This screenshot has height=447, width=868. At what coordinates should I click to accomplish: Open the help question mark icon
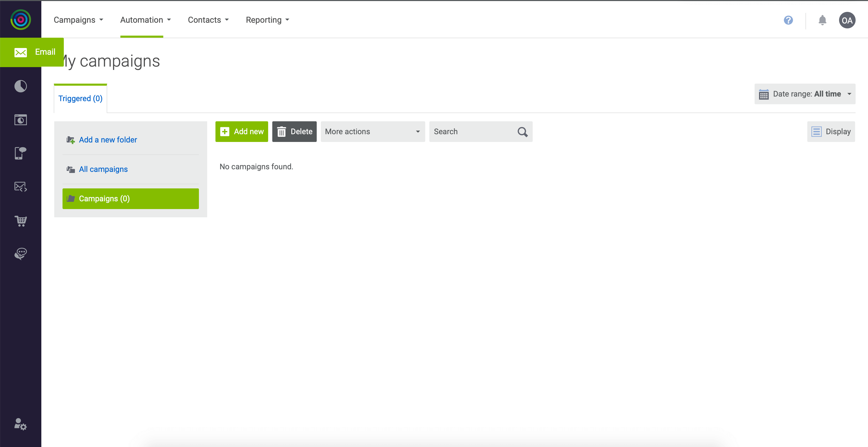(x=788, y=20)
